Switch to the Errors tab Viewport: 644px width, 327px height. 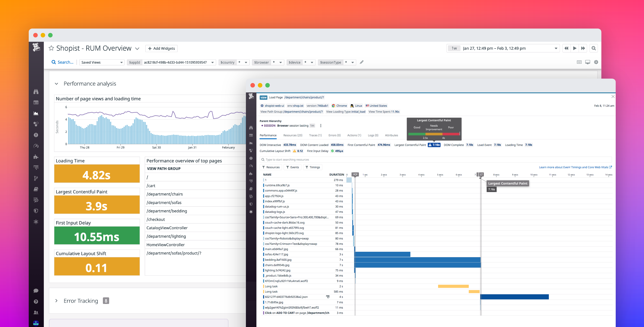[x=335, y=135]
